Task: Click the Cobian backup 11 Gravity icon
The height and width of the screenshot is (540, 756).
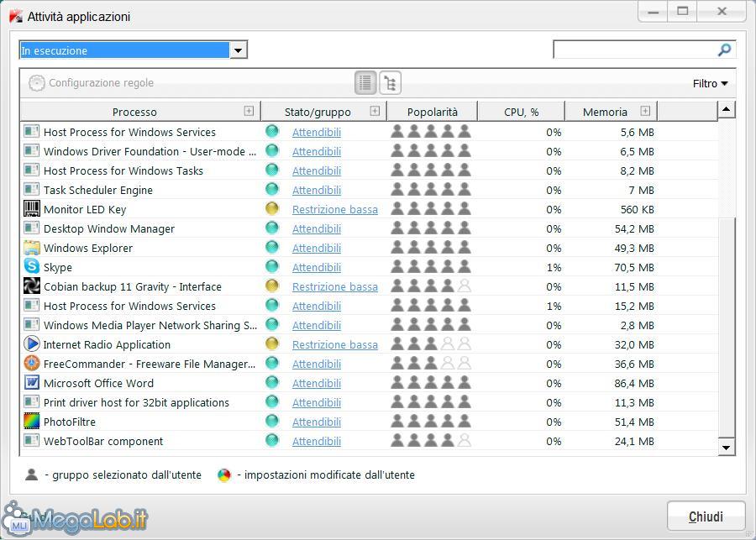Action: (x=32, y=286)
